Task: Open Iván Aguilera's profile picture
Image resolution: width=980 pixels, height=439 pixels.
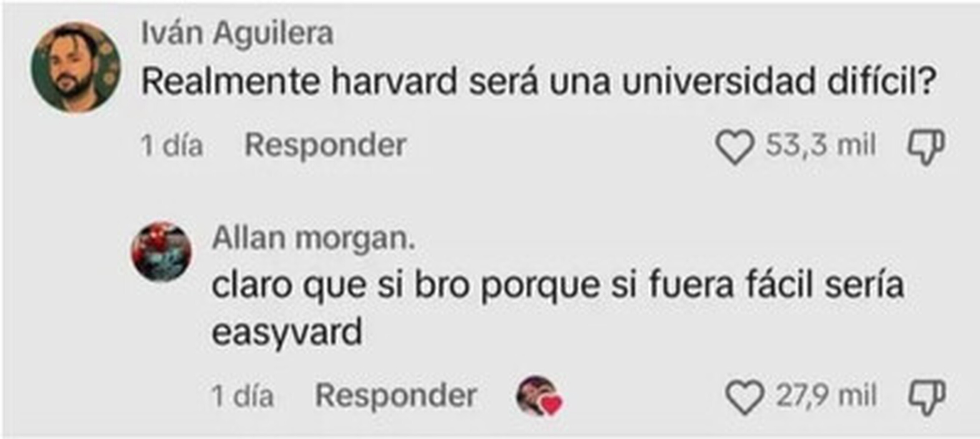Action: [x=76, y=68]
